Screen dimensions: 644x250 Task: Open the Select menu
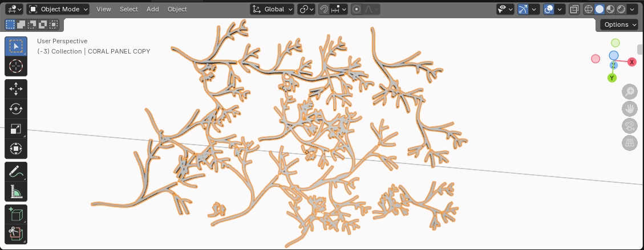point(128,9)
